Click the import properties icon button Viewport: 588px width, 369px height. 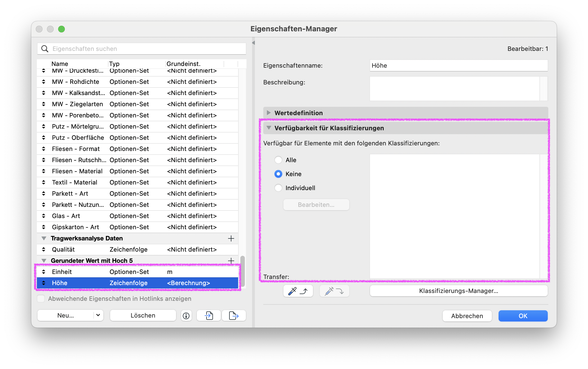[x=209, y=316]
